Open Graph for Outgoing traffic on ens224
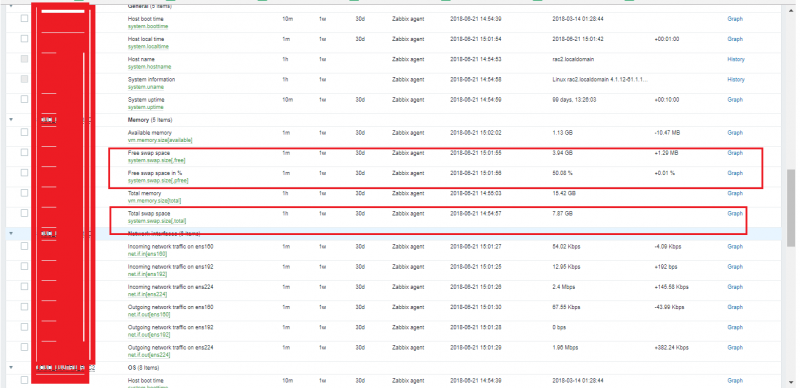This screenshot has height=388, width=800. (x=735, y=347)
